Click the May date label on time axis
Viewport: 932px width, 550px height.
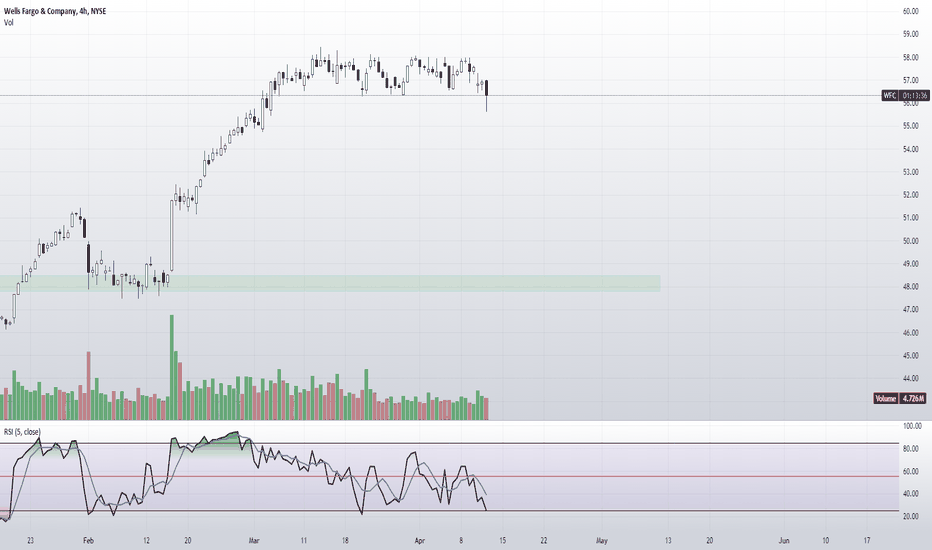[602, 540]
